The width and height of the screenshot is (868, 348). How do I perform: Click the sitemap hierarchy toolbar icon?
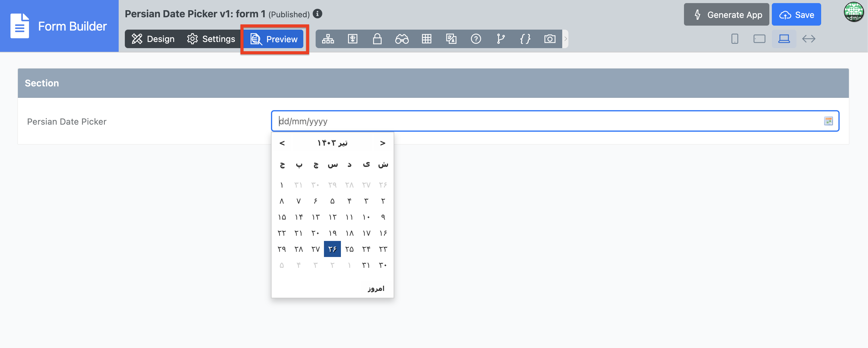point(328,39)
